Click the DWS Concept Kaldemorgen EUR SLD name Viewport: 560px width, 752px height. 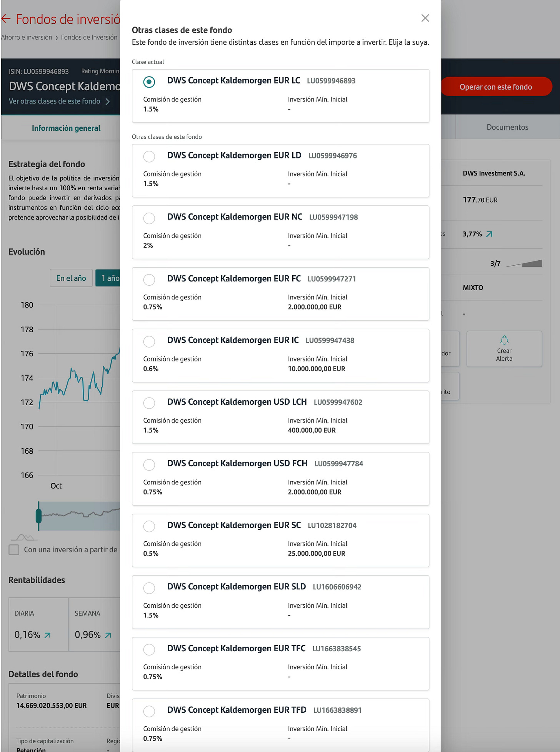[237, 587]
